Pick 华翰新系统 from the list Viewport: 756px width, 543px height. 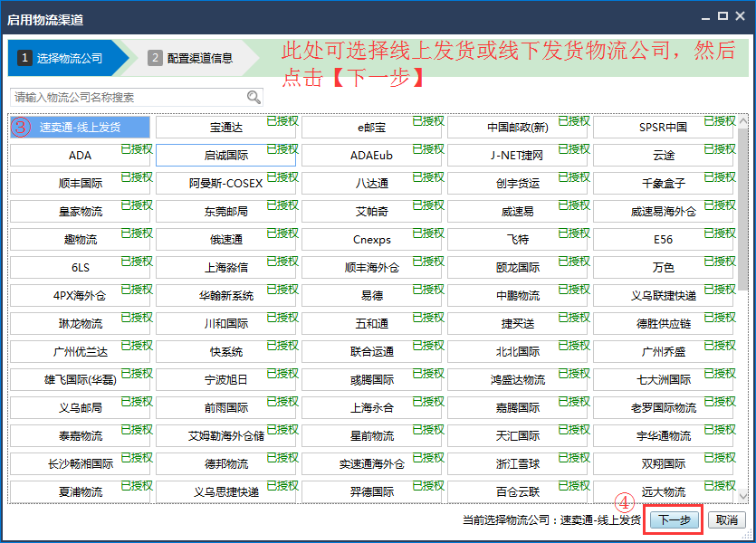coord(225,295)
